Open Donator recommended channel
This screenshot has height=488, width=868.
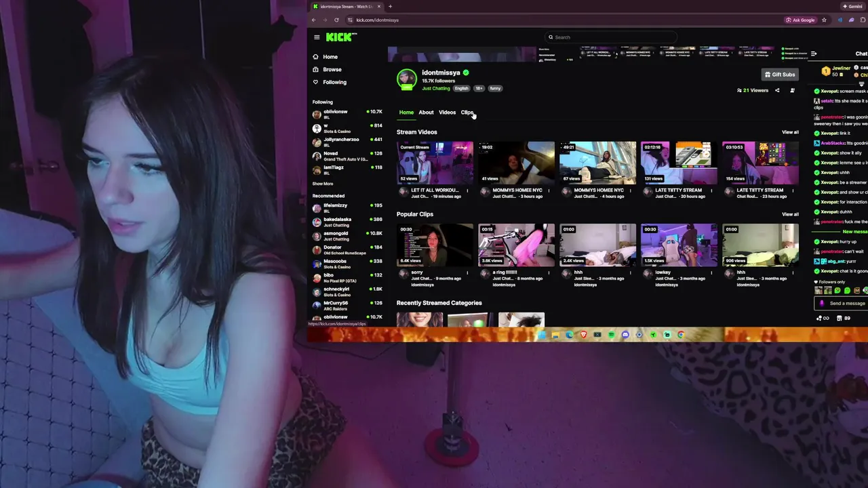tap(347, 249)
